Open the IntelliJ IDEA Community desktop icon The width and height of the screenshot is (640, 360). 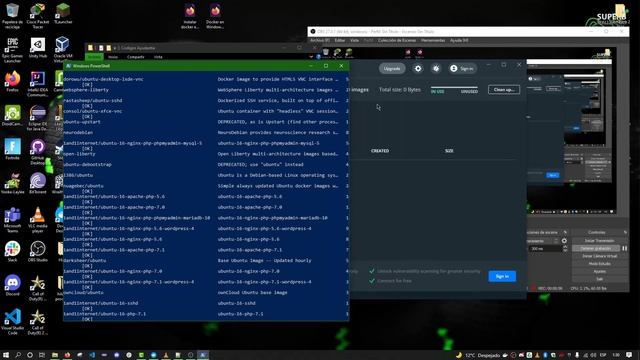tap(38, 84)
